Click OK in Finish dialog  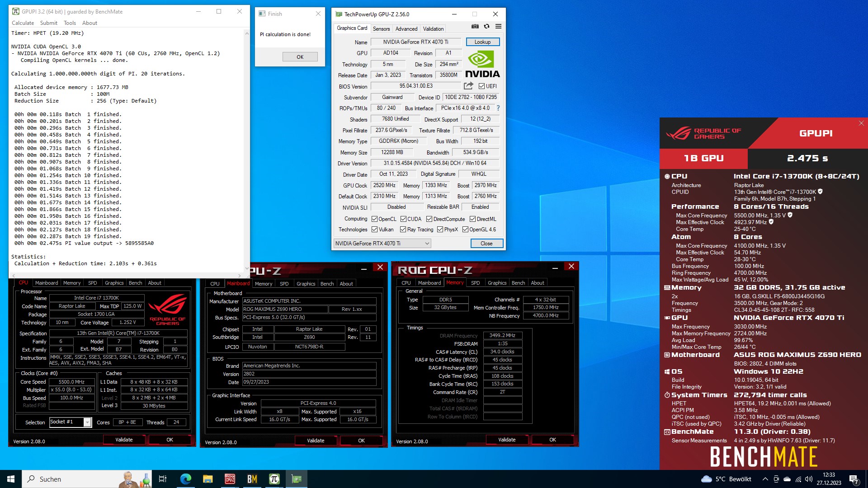[300, 57]
